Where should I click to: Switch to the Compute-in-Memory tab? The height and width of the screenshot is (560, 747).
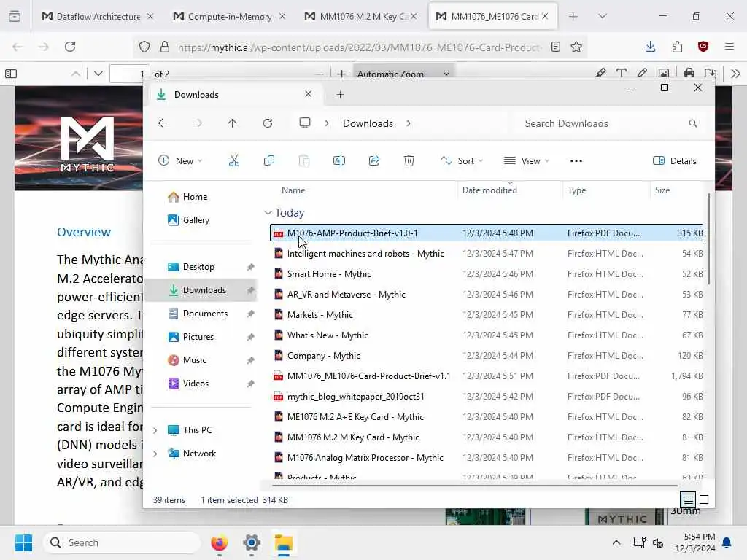(x=229, y=16)
